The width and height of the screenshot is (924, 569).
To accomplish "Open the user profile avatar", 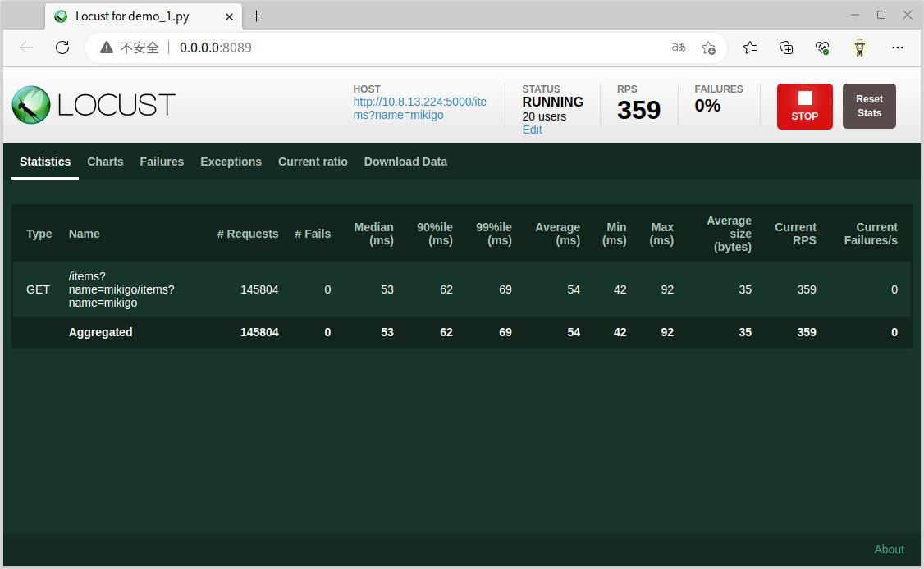I will coord(859,48).
